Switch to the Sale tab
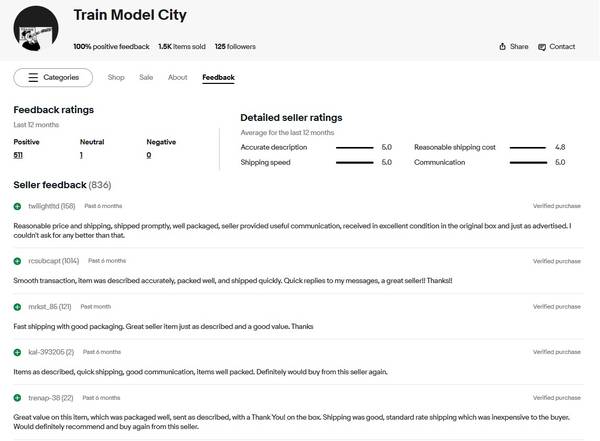 pos(146,77)
